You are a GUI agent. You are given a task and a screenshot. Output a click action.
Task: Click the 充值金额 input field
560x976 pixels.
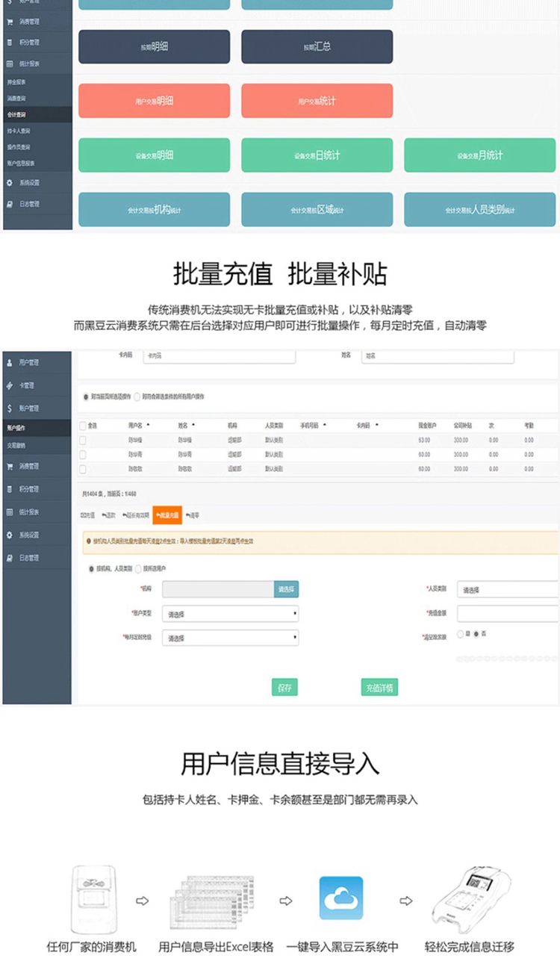click(508, 614)
